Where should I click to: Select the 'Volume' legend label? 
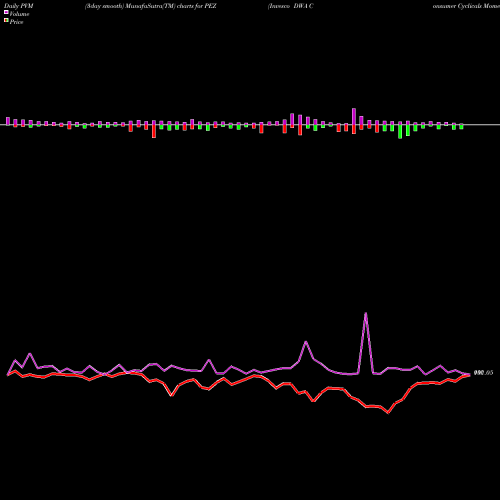click(19, 14)
